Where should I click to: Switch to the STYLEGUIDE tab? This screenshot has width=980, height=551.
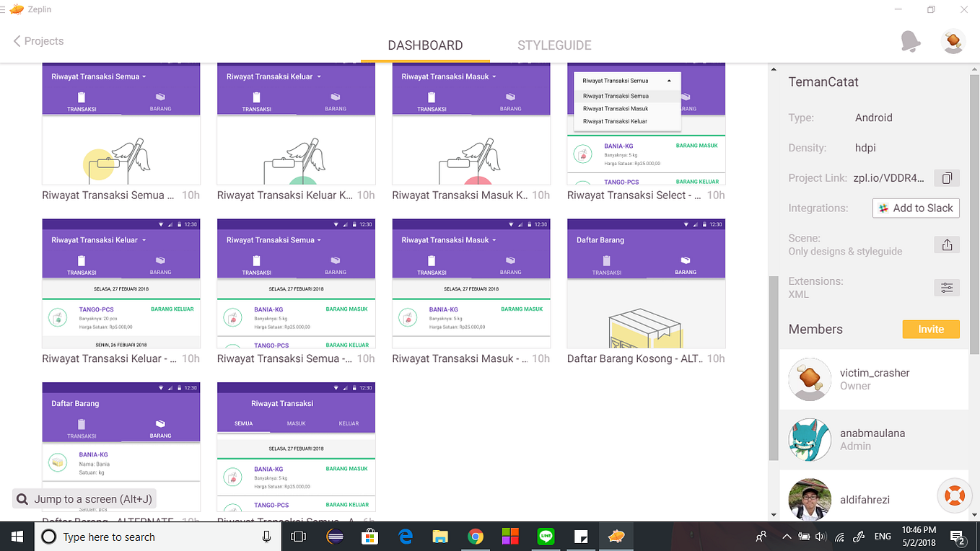click(x=554, y=45)
